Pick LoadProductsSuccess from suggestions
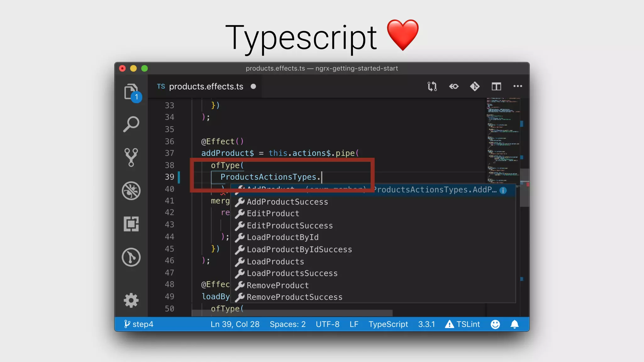The height and width of the screenshot is (362, 644). [373, 273]
